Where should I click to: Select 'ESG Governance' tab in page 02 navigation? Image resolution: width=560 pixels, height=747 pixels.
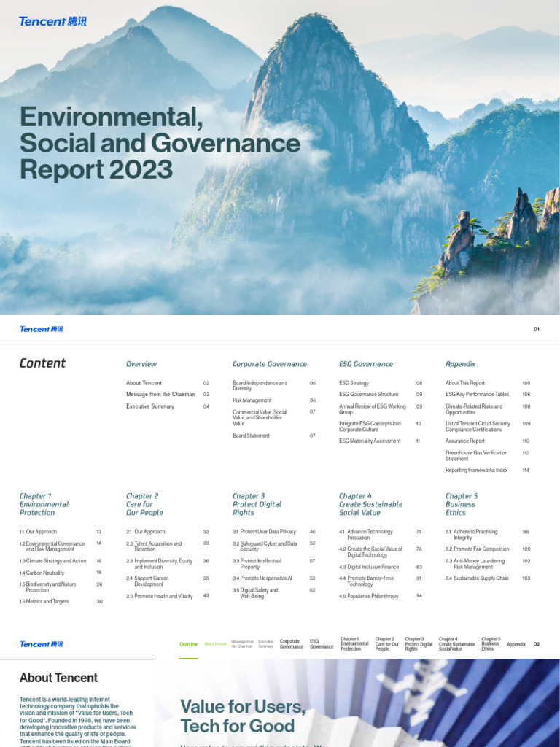tap(322, 644)
